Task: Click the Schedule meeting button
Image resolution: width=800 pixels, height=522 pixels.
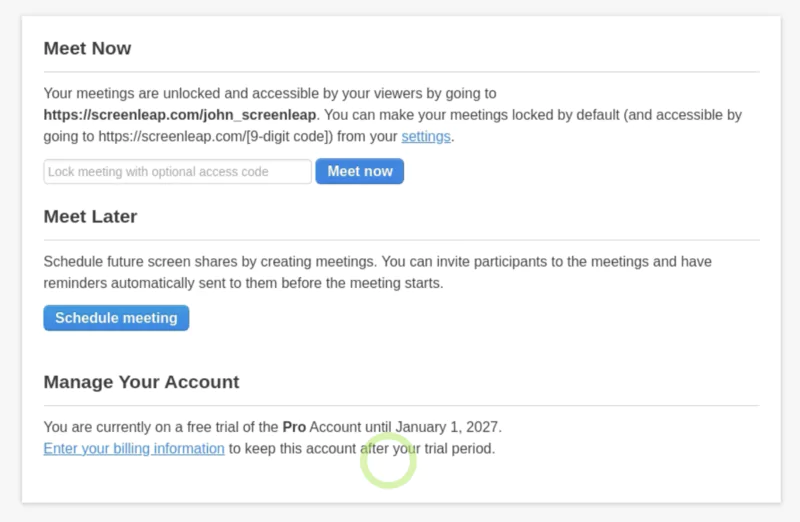Action: coord(116,318)
